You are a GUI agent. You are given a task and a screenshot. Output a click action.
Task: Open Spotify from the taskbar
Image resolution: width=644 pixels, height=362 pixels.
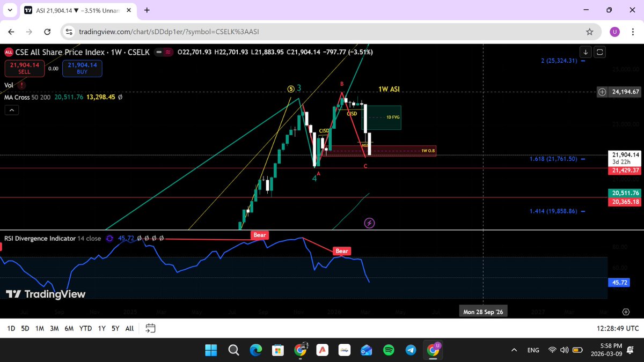(389, 350)
